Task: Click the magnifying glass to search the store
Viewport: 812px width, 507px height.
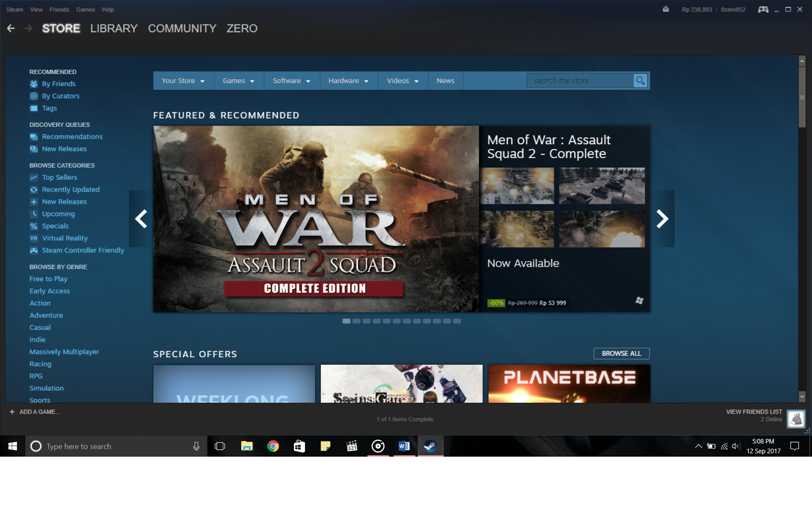Action: click(639, 80)
